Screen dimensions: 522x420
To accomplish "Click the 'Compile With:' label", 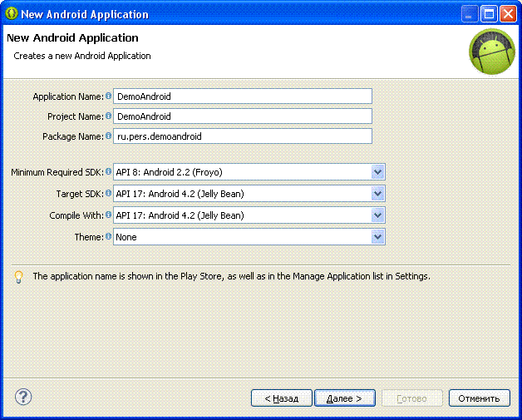I will click(76, 215).
